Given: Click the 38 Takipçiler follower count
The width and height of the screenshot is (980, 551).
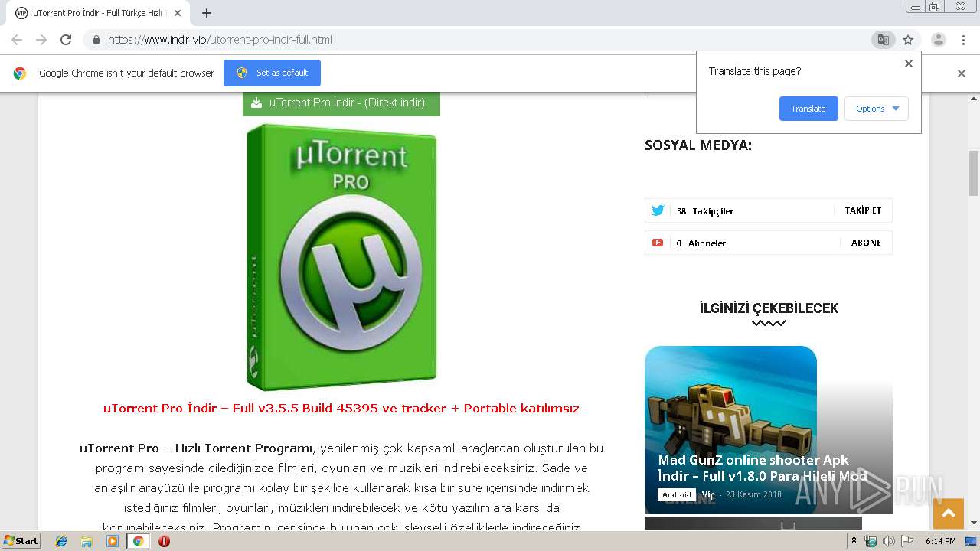Looking at the screenshot, I should click(x=705, y=211).
